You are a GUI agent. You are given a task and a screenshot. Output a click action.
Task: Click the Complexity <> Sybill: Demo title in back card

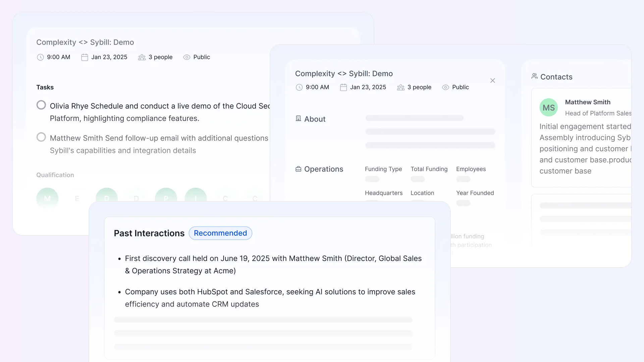tap(85, 42)
